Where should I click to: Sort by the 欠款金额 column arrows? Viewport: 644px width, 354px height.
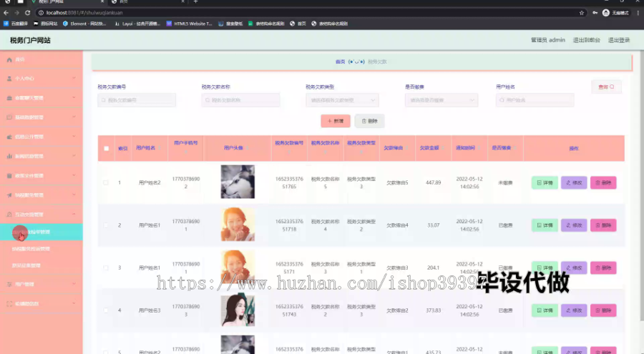tap(443, 148)
